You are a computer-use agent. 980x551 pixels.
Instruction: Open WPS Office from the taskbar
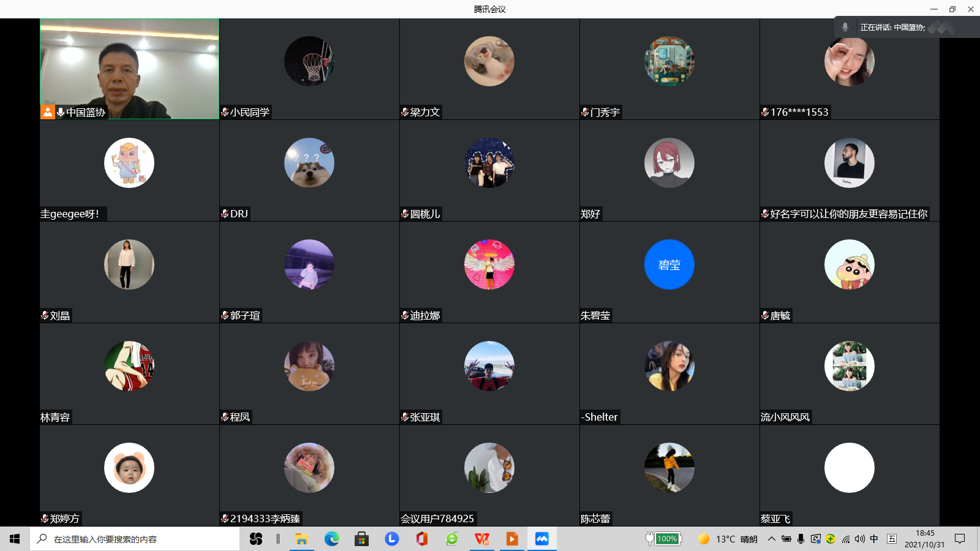coord(482,539)
